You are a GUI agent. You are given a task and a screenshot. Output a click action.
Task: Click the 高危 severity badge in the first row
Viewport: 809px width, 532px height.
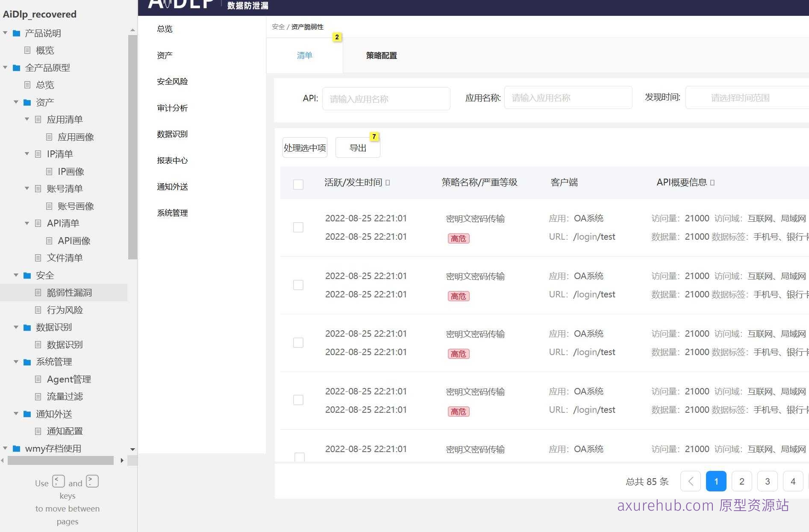(x=458, y=238)
